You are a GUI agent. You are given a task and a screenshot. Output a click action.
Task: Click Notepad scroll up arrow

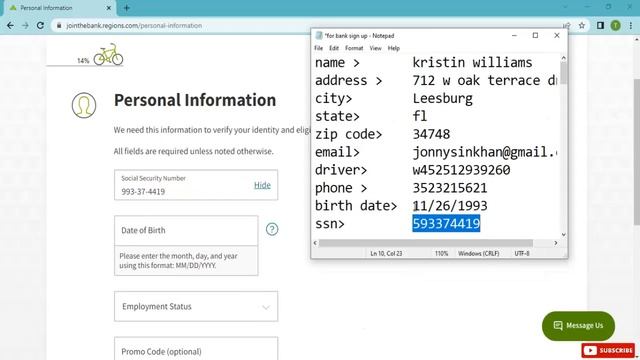click(x=564, y=58)
